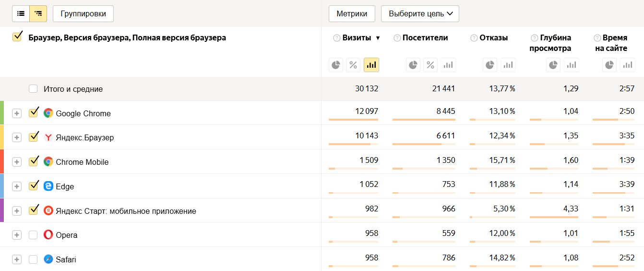Click the Safari row label
The image size is (644, 271).
66,259
